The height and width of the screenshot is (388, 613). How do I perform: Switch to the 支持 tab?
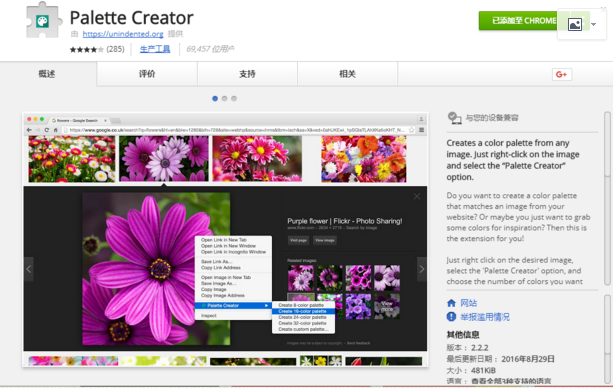pyautogui.click(x=247, y=74)
